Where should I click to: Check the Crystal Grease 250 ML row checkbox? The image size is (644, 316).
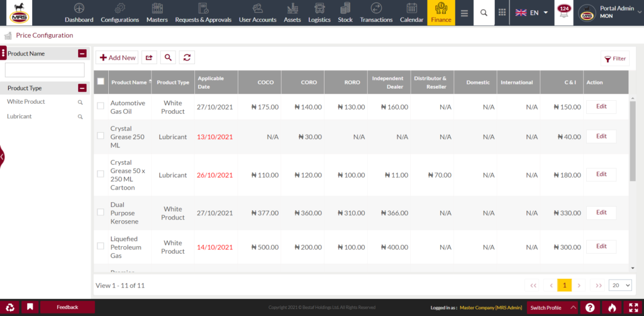point(100,135)
